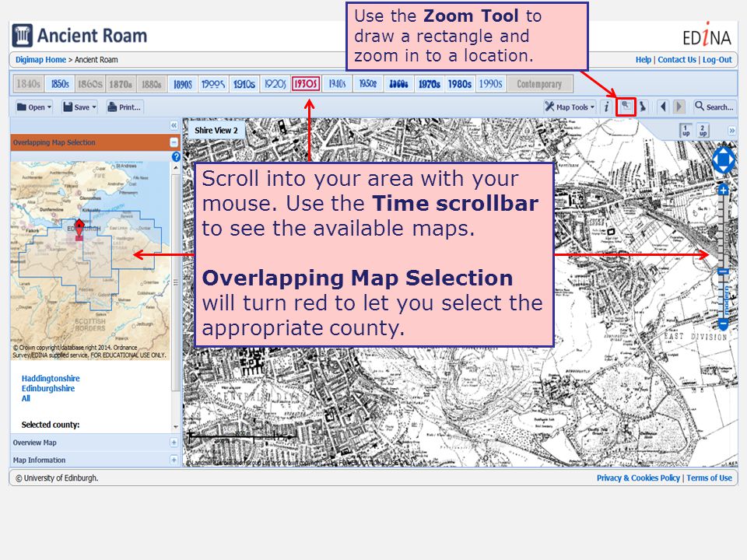This screenshot has height=560, width=747.
Task: Select the 1840s time period
Action: (28, 84)
